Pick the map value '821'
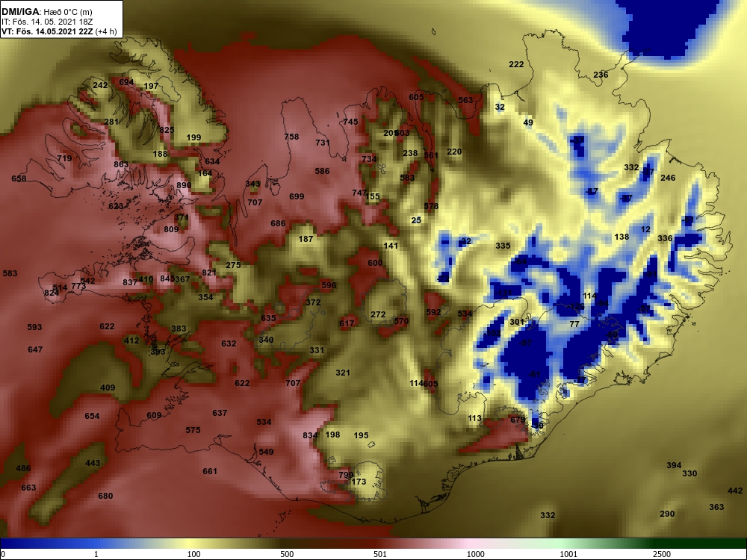 coord(209,273)
